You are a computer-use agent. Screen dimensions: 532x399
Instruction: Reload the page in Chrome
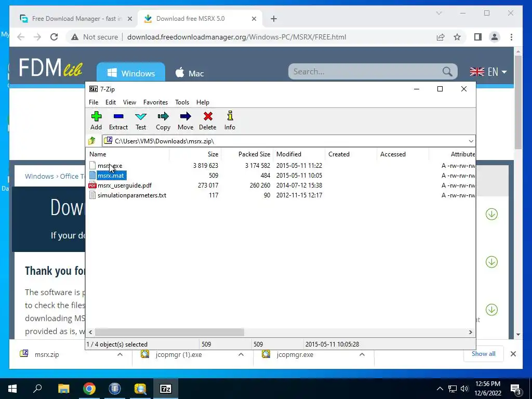[54, 37]
